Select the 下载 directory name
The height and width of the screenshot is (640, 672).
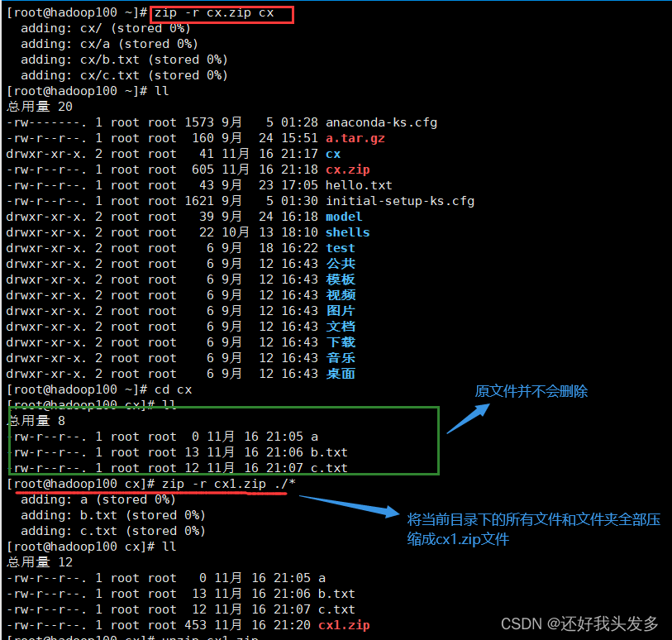pos(341,342)
